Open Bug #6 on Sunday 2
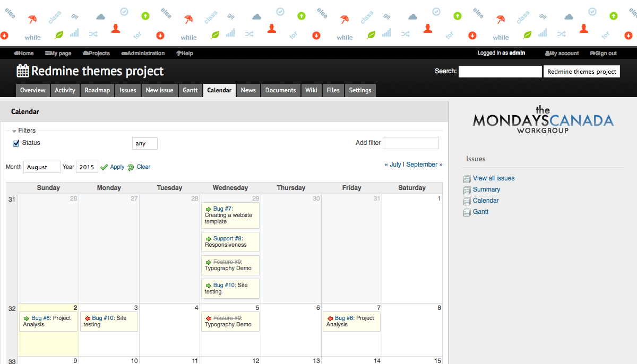The image size is (637, 364). pos(41,318)
